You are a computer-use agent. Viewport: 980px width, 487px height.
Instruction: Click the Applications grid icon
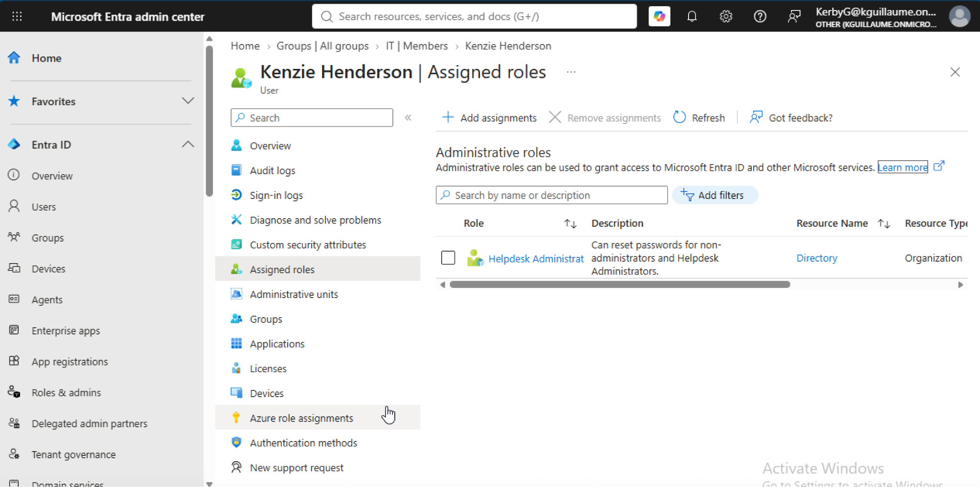(236, 343)
